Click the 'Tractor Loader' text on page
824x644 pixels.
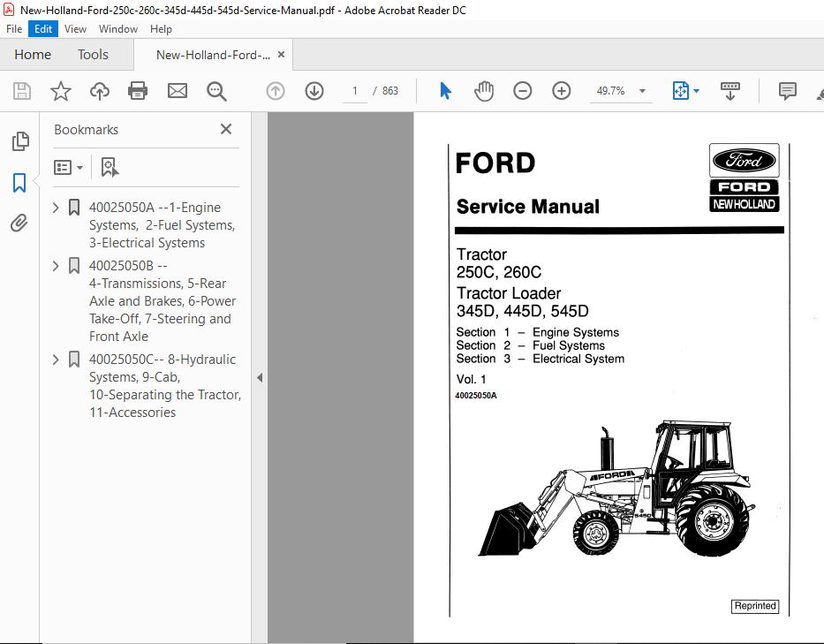pos(509,292)
